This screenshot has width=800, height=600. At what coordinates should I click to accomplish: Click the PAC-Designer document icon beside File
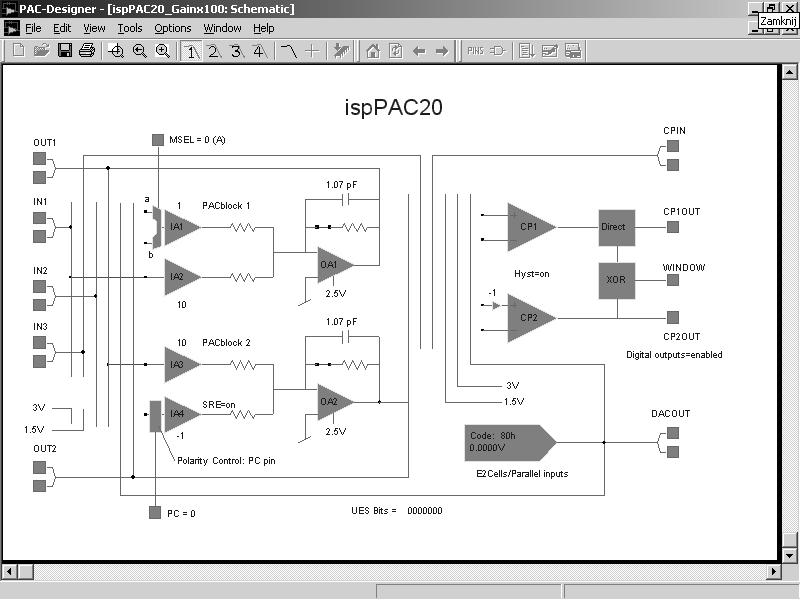(11, 29)
